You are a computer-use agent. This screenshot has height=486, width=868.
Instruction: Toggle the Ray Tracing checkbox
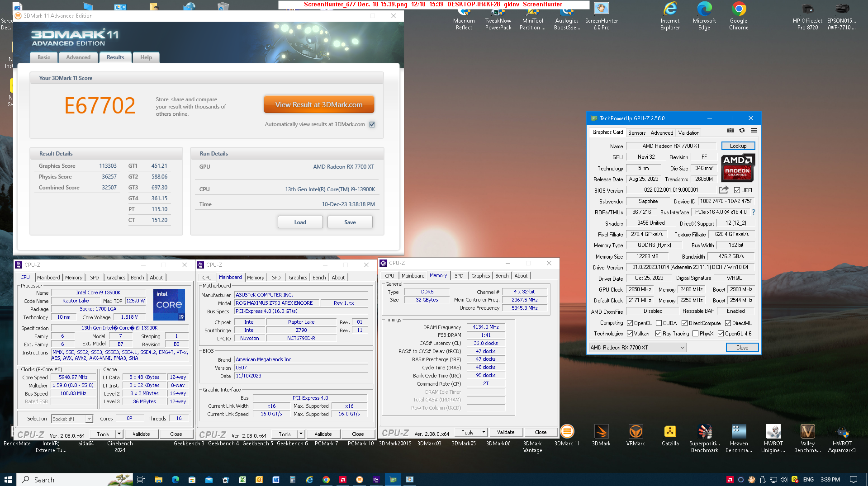[658, 334]
